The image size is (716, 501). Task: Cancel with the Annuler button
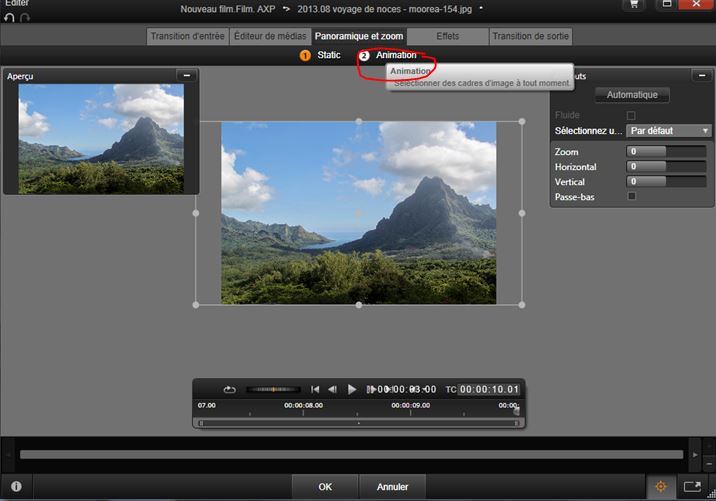tap(392, 487)
